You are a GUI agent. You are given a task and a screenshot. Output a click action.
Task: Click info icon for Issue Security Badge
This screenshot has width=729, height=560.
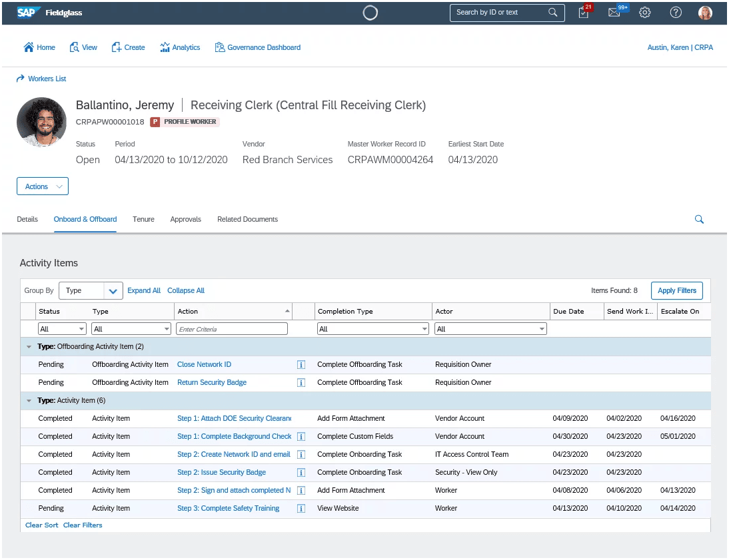301,473
